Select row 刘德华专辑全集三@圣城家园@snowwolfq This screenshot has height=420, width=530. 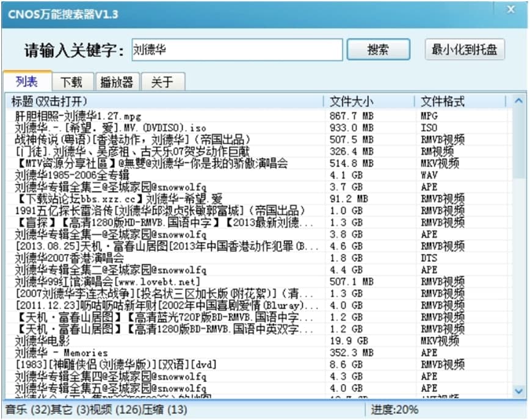[x=256, y=187]
